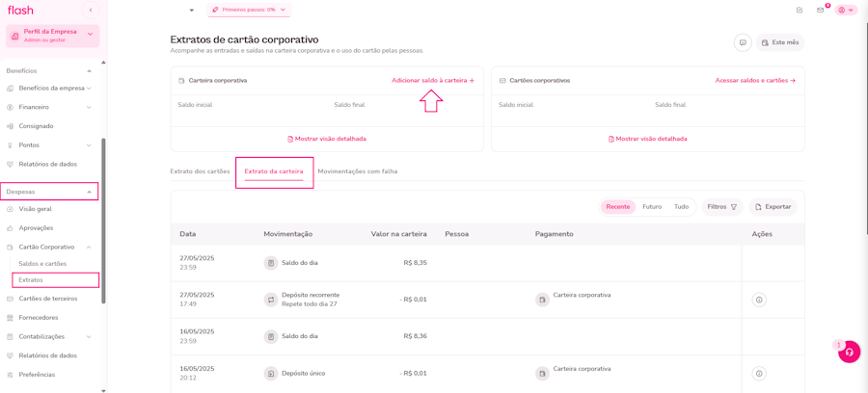Switch to Extrato da carteira tab

coord(274,171)
